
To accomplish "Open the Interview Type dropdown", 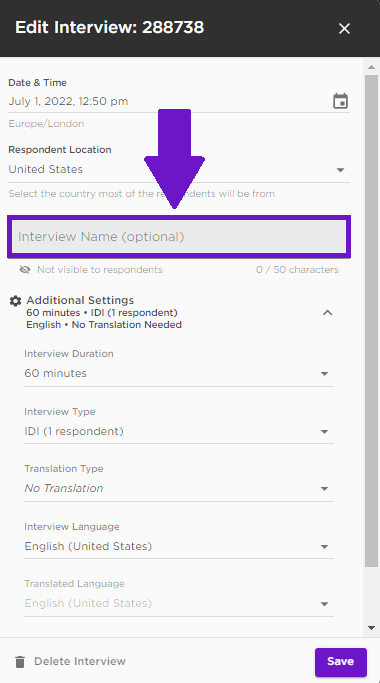I will pyautogui.click(x=179, y=431).
